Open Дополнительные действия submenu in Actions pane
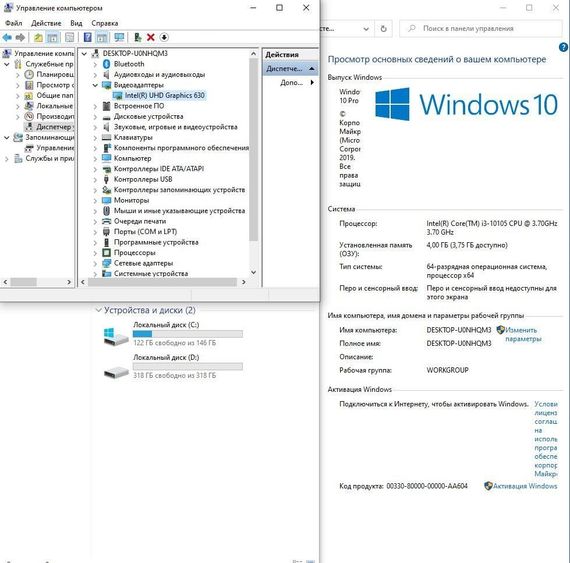The image size is (570, 563). tap(296, 83)
